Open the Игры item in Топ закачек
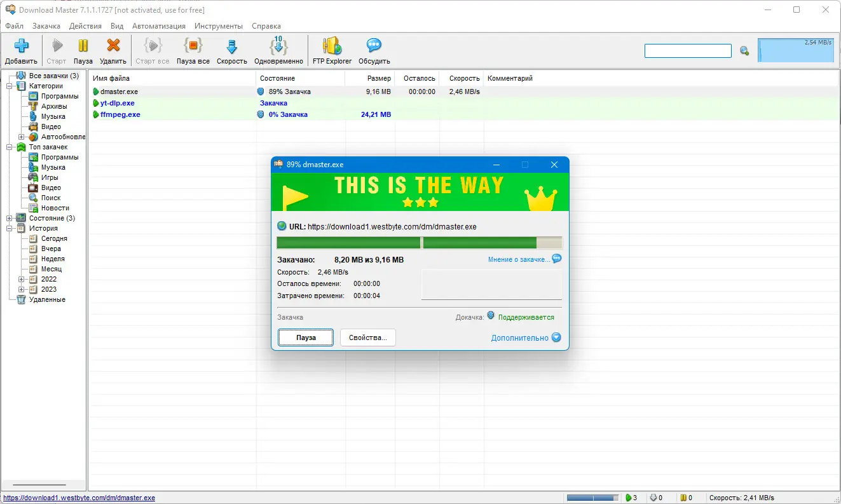Image resolution: width=841 pixels, height=504 pixels. click(50, 177)
